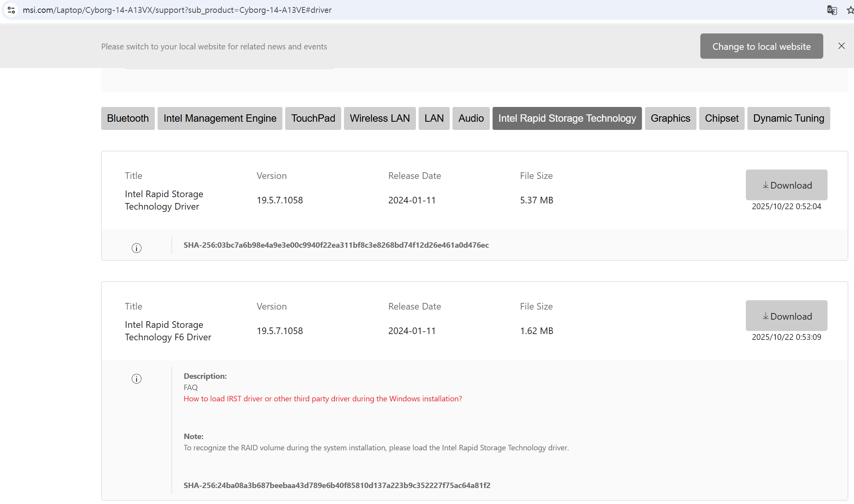Image resolution: width=854 pixels, height=504 pixels.
Task: Select the Graphics tab
Action: pyautogui.click(x=670, y=118)
